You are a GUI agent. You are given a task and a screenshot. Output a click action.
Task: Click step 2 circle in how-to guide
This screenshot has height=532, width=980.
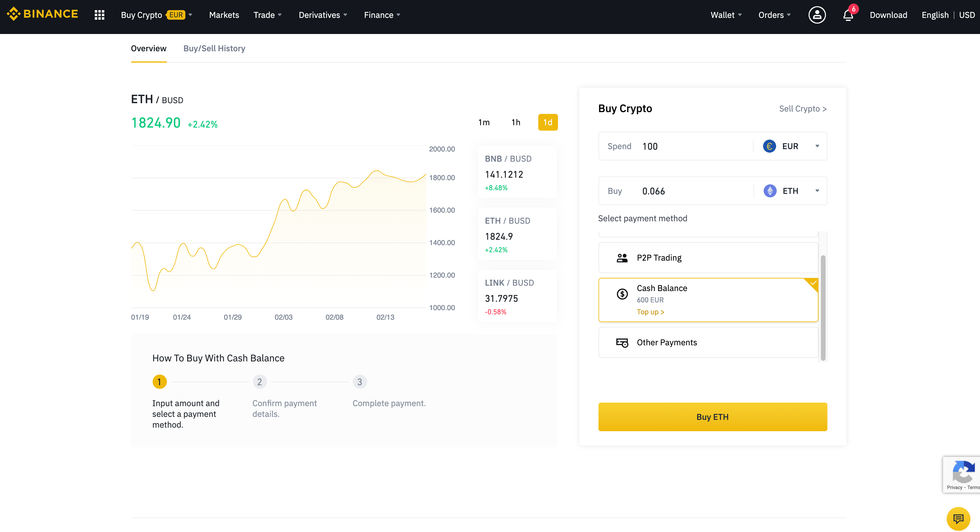pyautogui.click(x=260, y=382)
